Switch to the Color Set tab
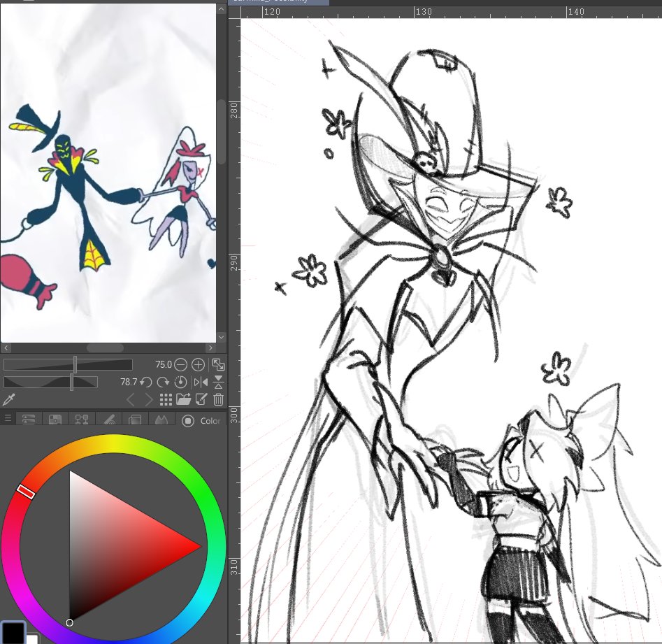Image resolution: width=662 pixels, height=644 pixels. (55, 419)
